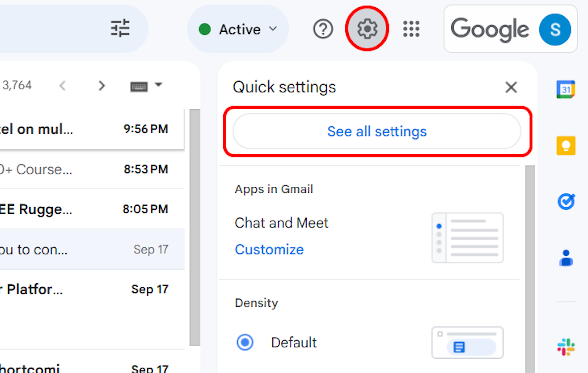Open Contacts in side panel
Screen dimensions: 588x373
pos(566,258)
